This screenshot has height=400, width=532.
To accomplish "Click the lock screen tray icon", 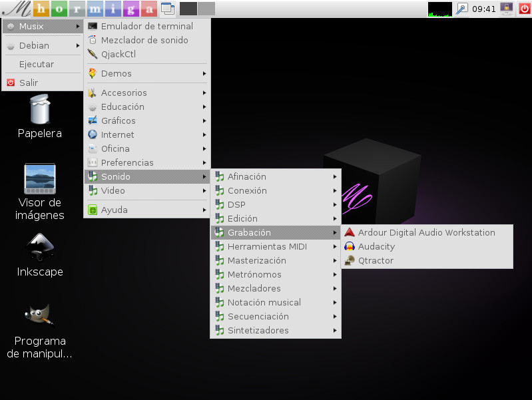I will (x=506, y=9).
